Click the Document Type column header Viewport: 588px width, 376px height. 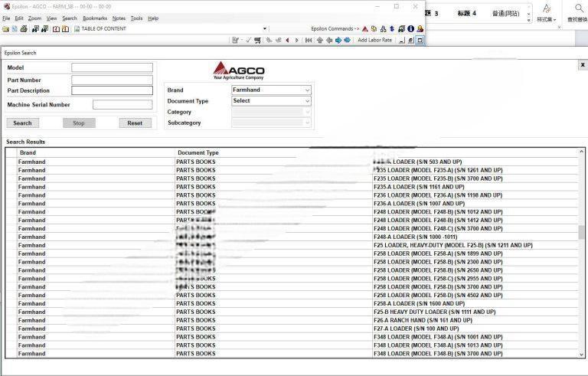pos(274,152)
